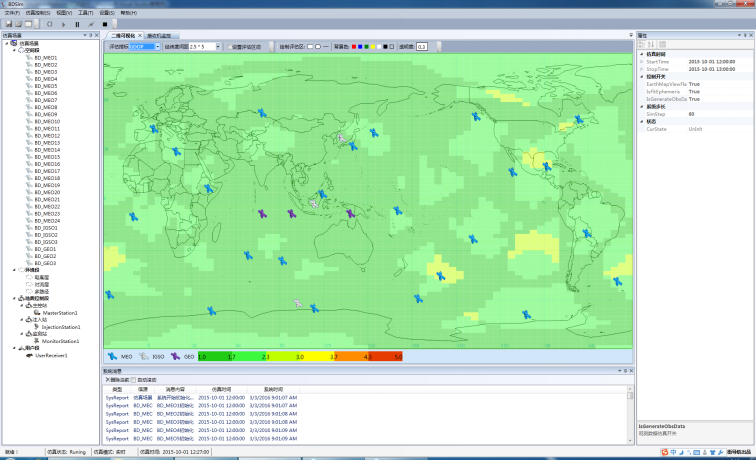756x460 pixels.
Task: Stop simulation with the black square button
Action: click(105, 24)
